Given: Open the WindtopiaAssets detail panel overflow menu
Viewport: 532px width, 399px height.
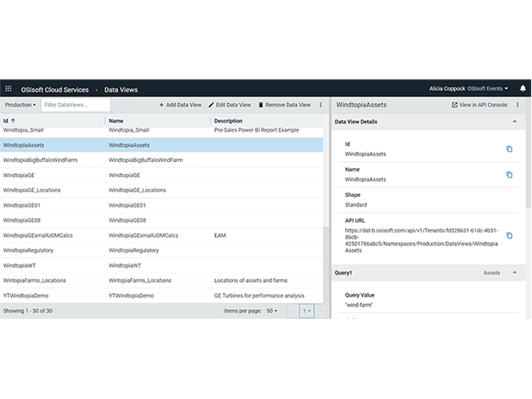Looking at the screenshot, I should coord(518,105).
